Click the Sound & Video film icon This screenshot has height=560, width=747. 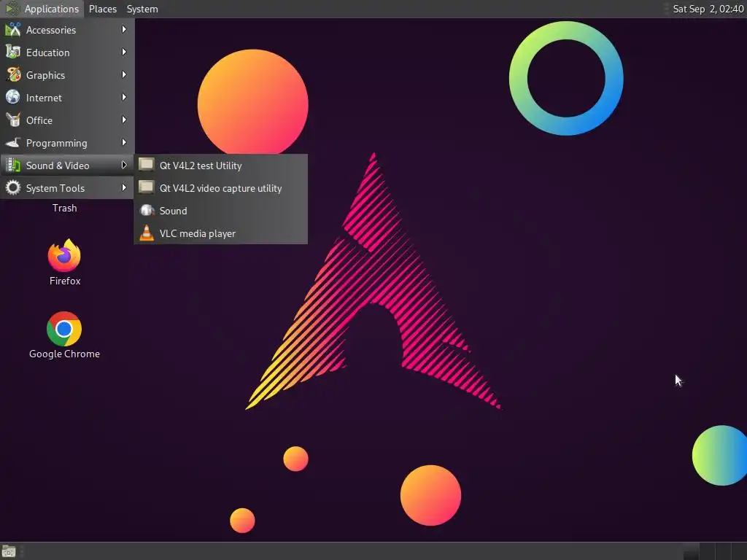[13, 166]
